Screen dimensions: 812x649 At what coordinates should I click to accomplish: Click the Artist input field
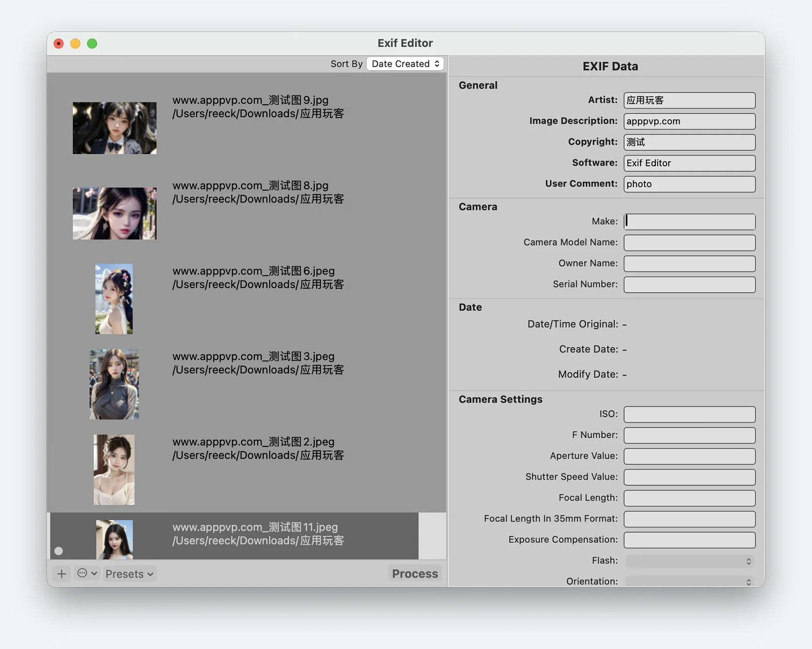(689, 100)
